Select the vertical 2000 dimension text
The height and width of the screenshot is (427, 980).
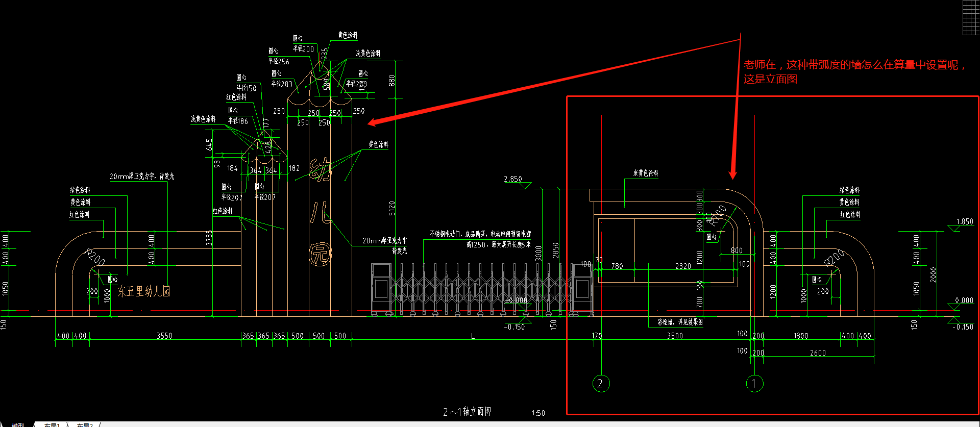tap(934, 274)
